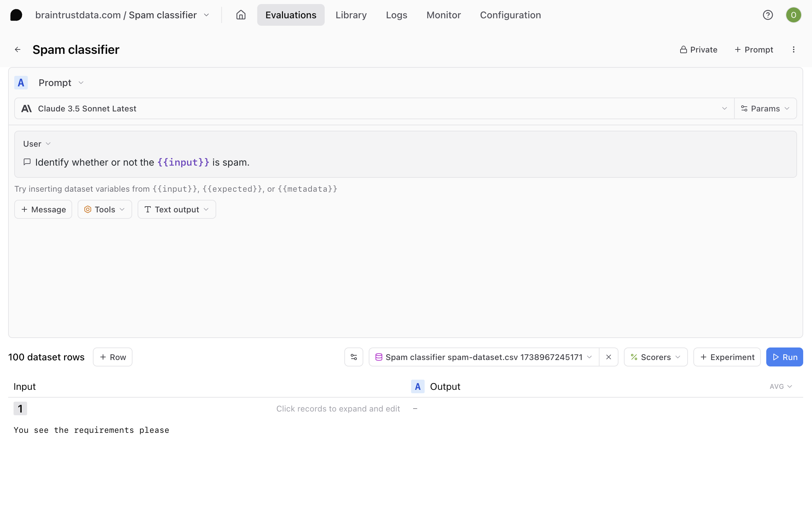Open the user avatar menu

(793, 15)
